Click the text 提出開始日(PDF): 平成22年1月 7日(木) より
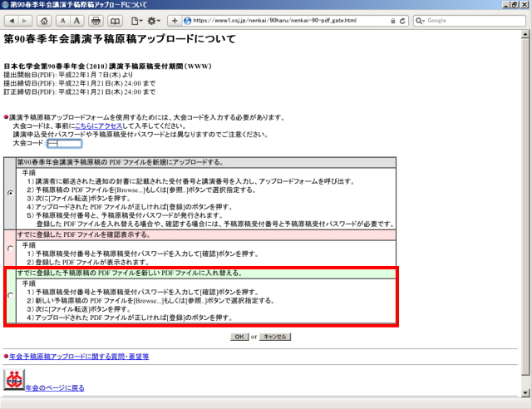The width and height of the screenshot is (532, 409). (68, 75)
